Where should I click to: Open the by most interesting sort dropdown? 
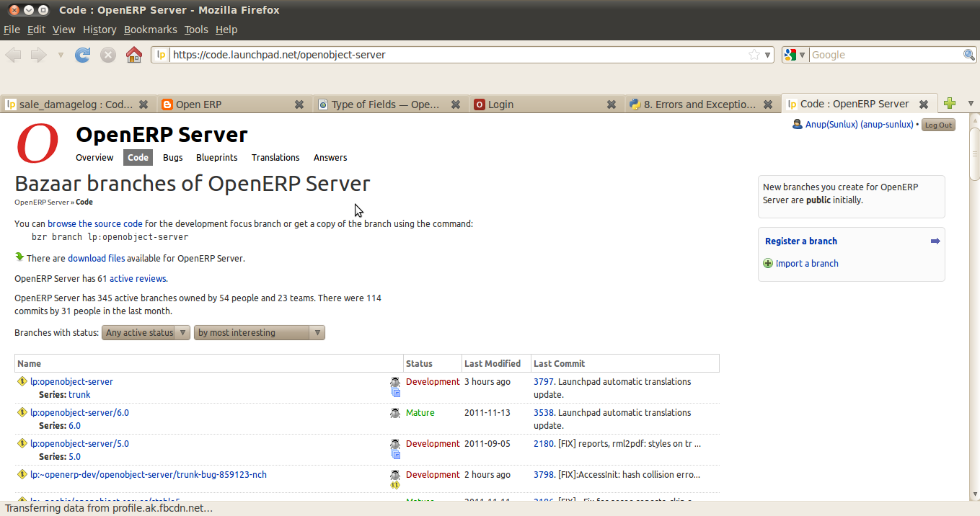coord(258,332)
